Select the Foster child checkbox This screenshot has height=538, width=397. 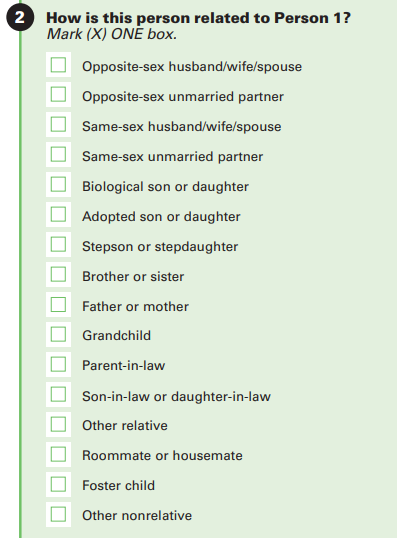point(58,484)
